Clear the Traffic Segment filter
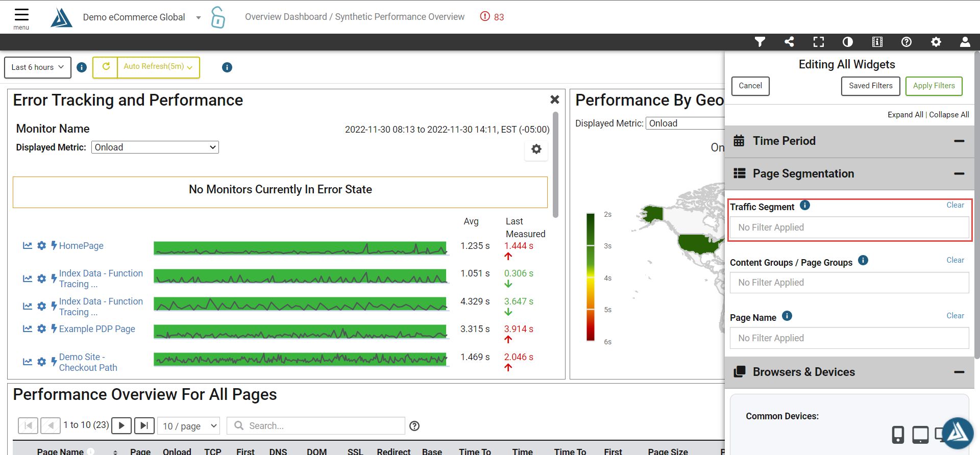Viewport: 980px width, 455px height. click(955, 205)
